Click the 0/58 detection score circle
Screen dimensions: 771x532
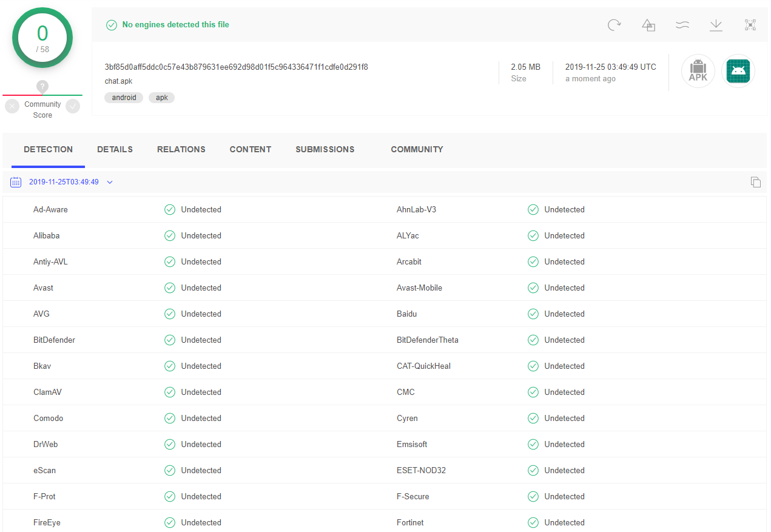[42, 38]
